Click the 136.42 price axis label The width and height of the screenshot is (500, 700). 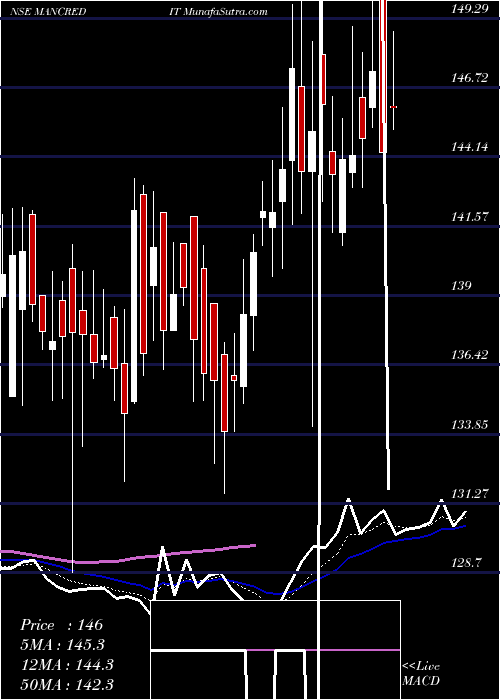(469, 355)
